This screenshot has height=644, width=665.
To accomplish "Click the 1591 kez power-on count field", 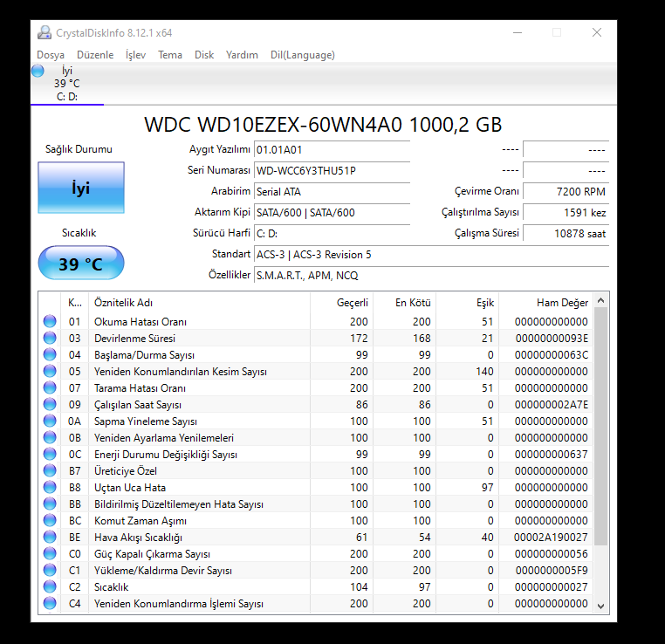I will [566, 212].
